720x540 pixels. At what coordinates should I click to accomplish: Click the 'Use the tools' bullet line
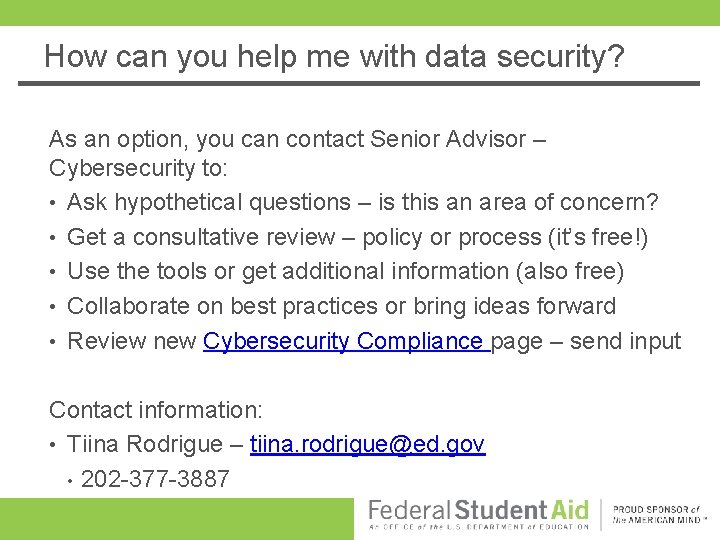point(345,272)
